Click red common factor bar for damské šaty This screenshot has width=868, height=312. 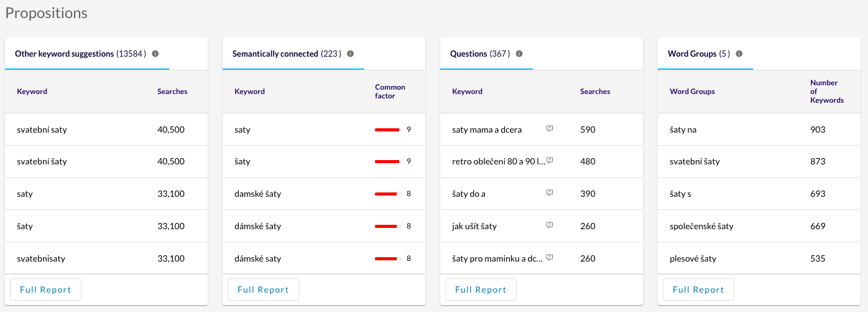tap(386, 194)
